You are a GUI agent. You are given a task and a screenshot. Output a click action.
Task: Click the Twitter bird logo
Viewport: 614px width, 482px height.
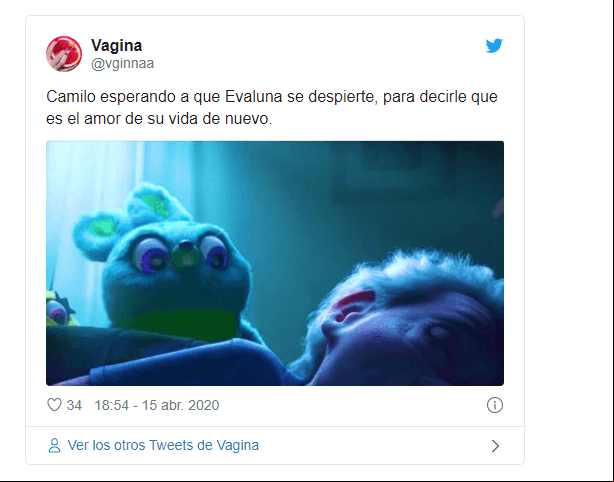(x=494, y=45)
